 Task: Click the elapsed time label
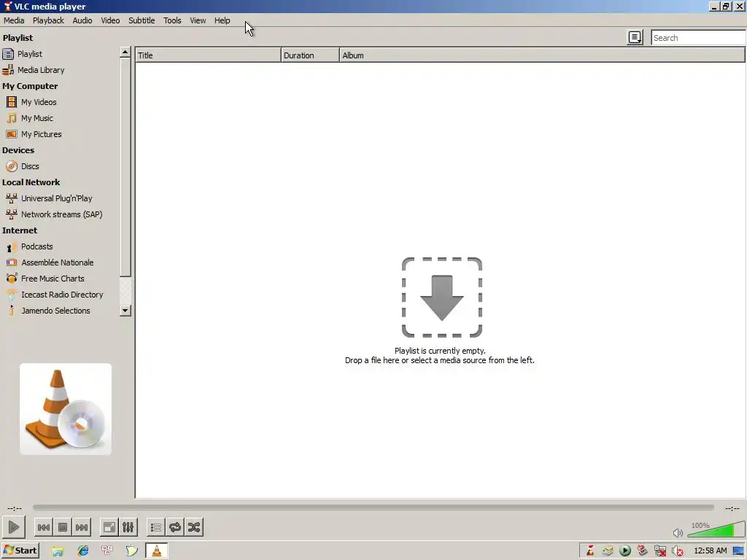pyautogui.click(x=15, y=508)
